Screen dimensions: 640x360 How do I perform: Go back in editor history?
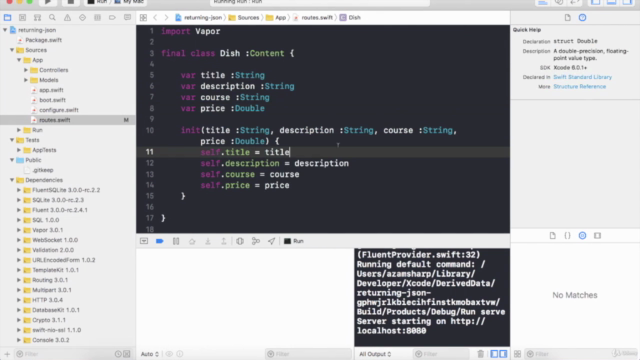[155, 18]
